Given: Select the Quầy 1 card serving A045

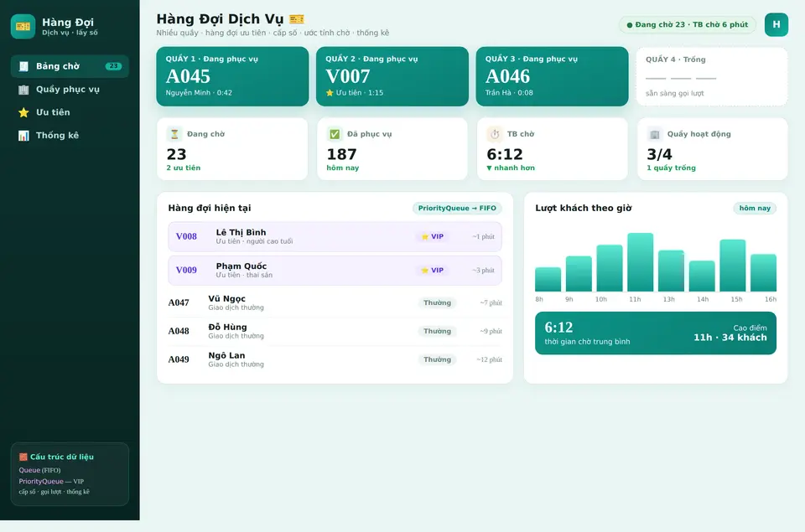Looking at the screenshot, I should (x=232, y=76).
